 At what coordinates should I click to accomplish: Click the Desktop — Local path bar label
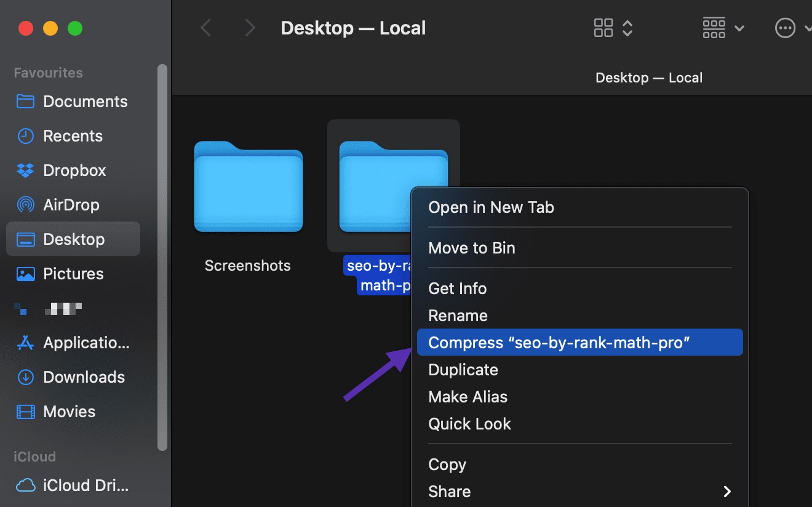point(649,78)
